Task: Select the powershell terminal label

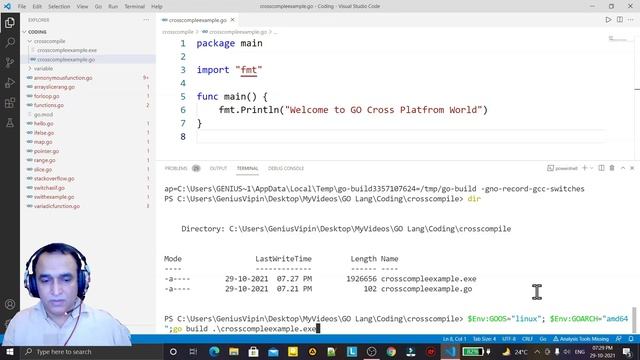Action: 562,168
